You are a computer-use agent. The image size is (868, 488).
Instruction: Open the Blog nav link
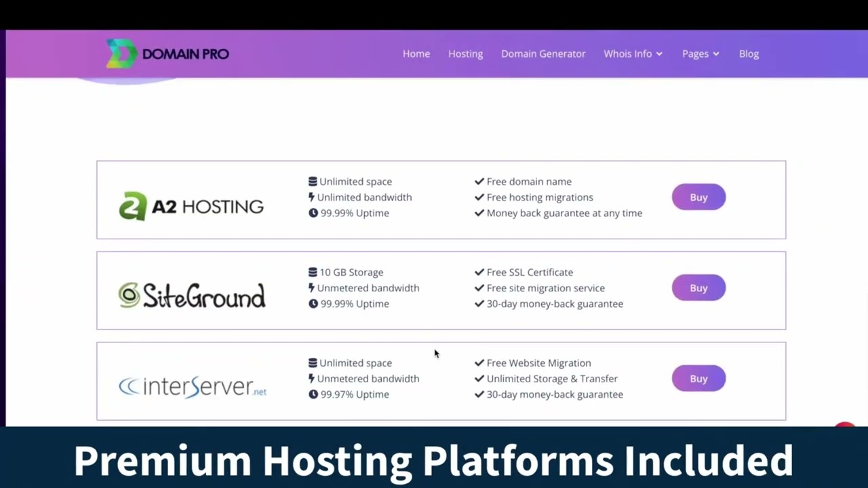(749, 54)
